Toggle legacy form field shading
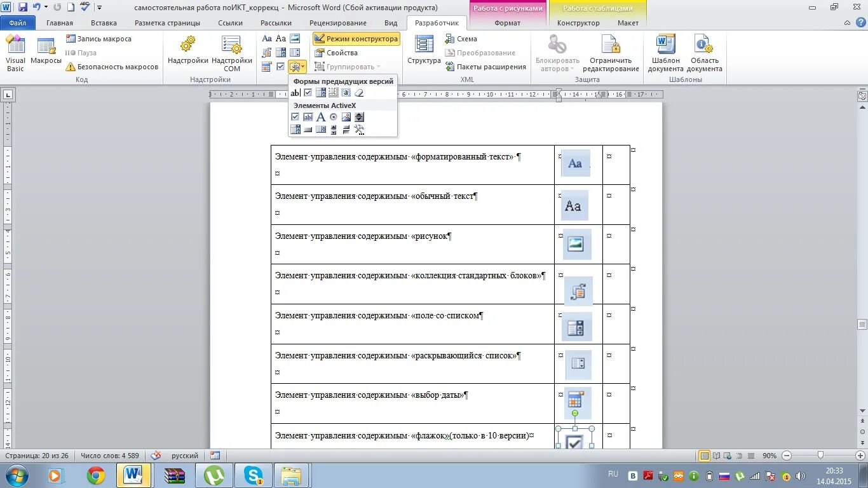The width and height of the screenshot is (868, 488). (346, 93)
